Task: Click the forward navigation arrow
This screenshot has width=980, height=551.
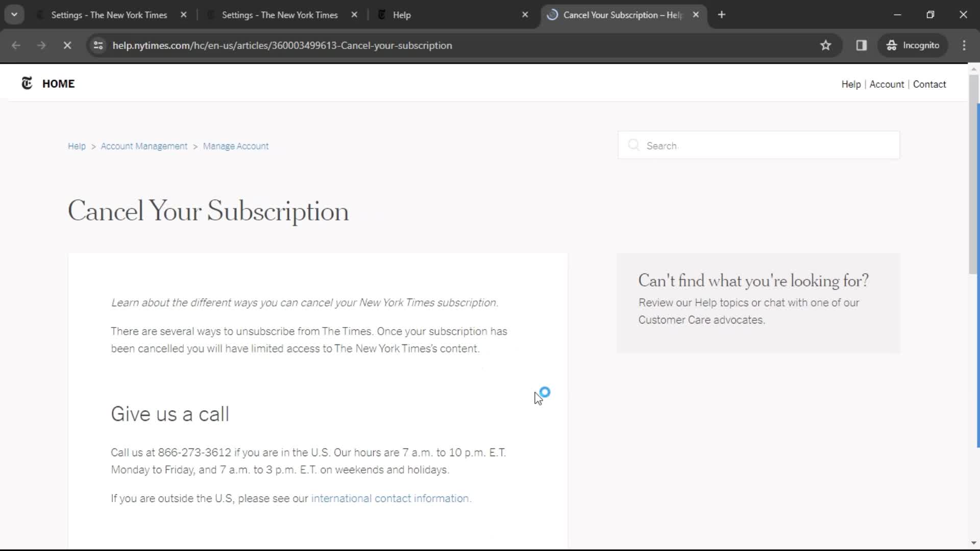Action: click(x=41, y=46)
